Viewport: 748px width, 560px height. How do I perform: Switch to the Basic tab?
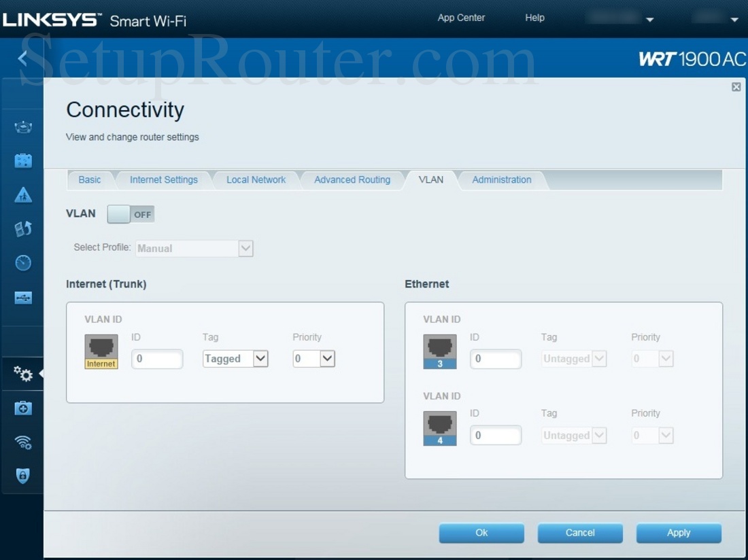tap(90, 179)
